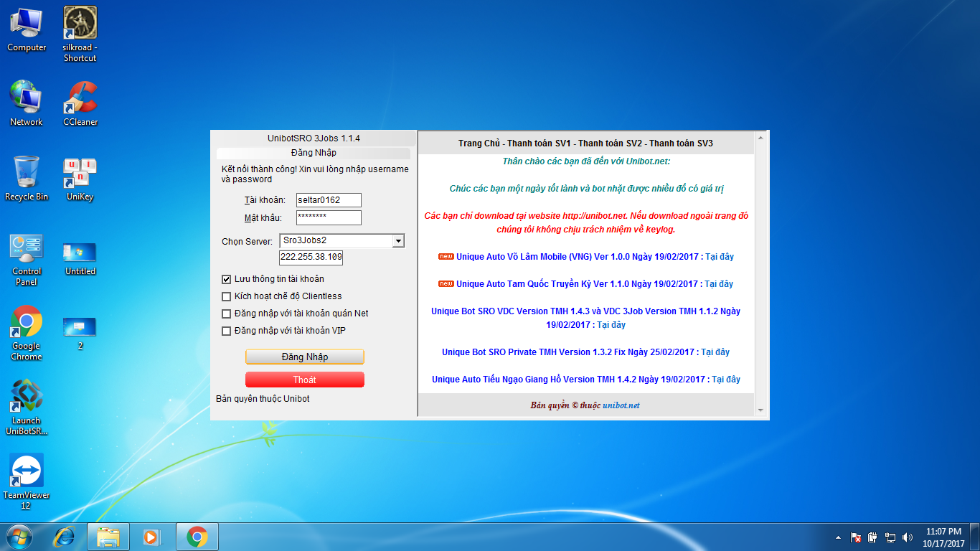Open Windows Media Player in taskbar
This screenshot has width=980, height=551.
pos(151,536)
